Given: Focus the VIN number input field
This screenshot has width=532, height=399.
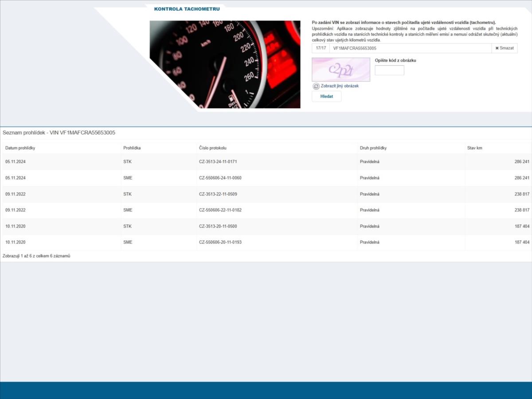Looking at the screenshot, I should [410, 48].
